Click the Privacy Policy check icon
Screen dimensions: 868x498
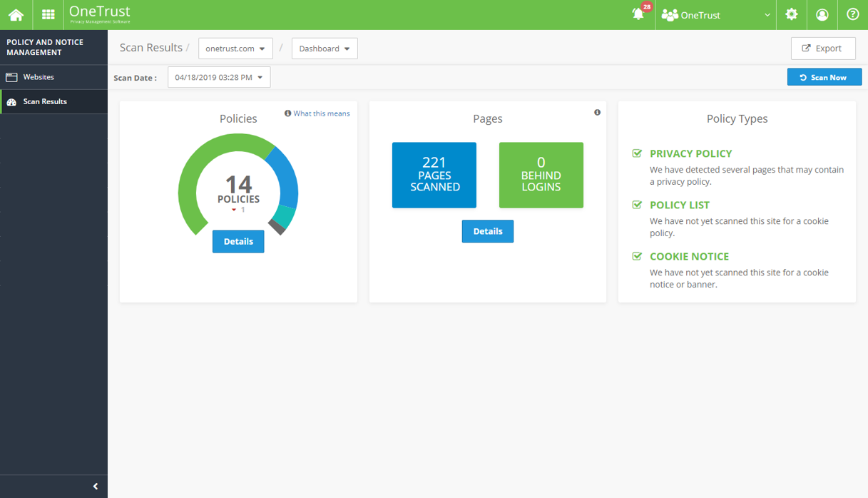point(637,153)
